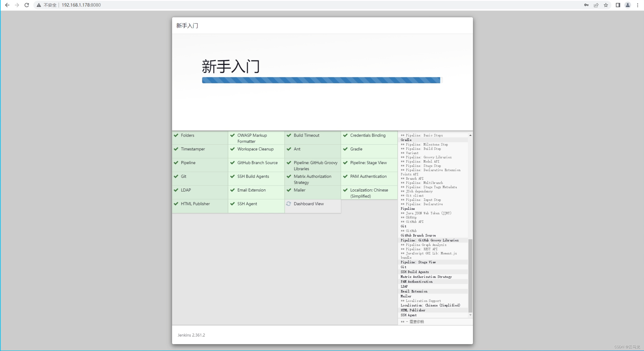Screen dimensions: 644x351
Task: Click the SSH Agent check mark
Action: click(x=232, y=204)
